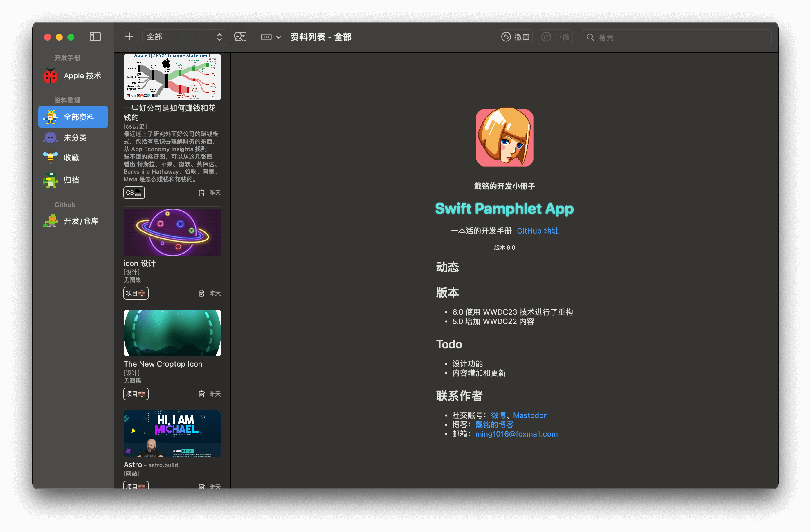The width and height of the screenshot is (811, 532).
Task: Open the 微博 social link
Action: (498, 415)
